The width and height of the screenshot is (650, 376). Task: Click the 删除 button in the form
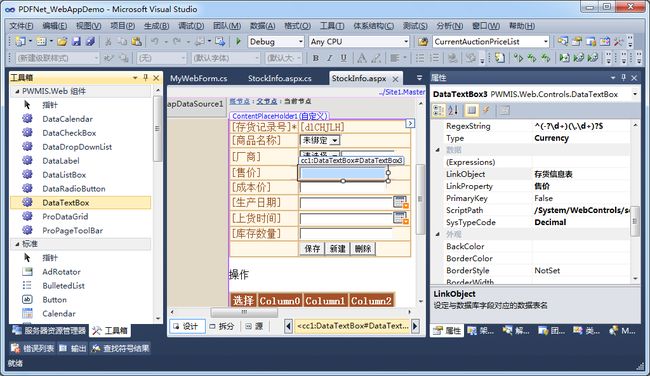pyautogui.click(x=363, y=249)
